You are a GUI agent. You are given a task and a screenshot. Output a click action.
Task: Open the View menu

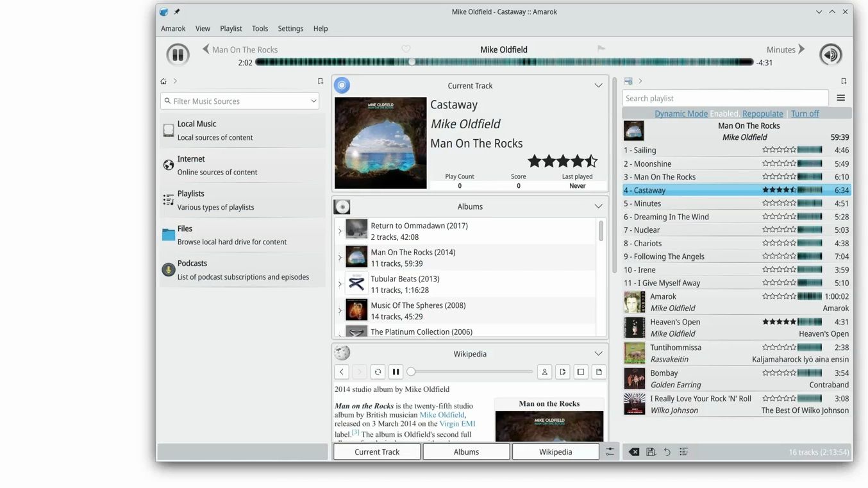pos(203,28)
